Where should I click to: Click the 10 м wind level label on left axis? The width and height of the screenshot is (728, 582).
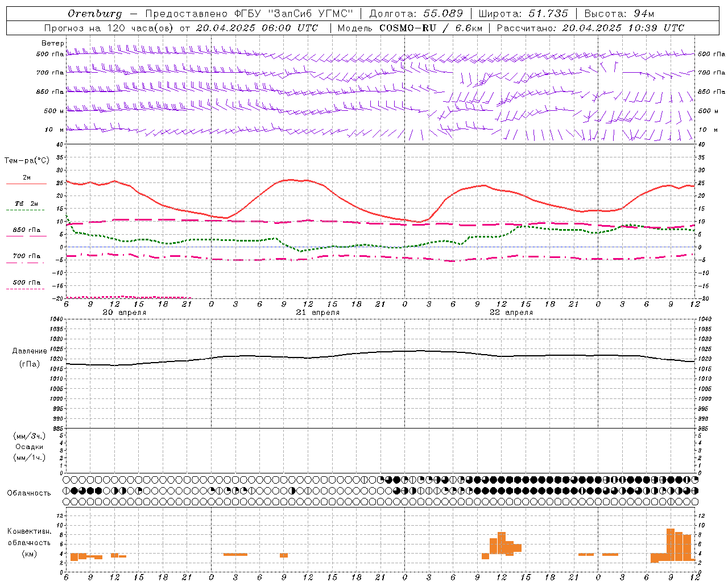click(54, 130)
